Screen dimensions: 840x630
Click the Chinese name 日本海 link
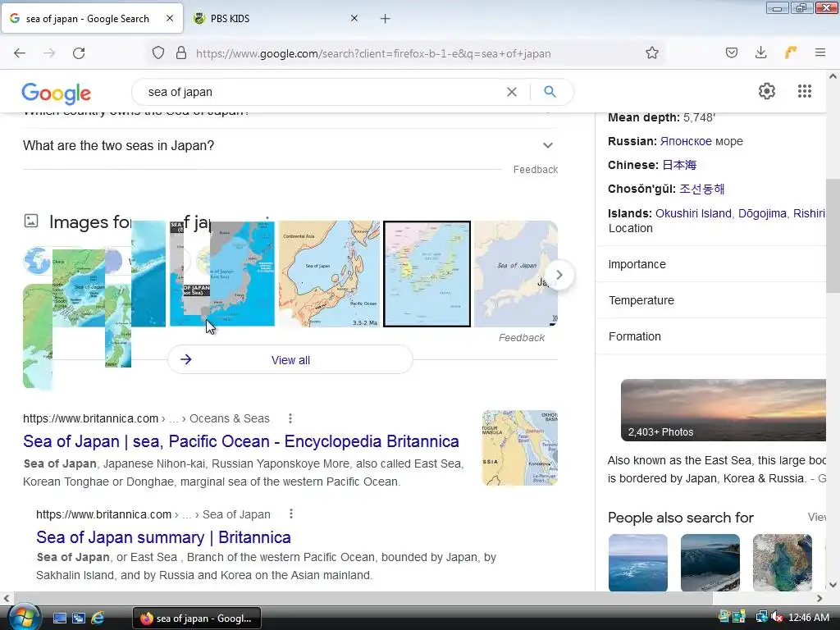click(x=679, y=165)
